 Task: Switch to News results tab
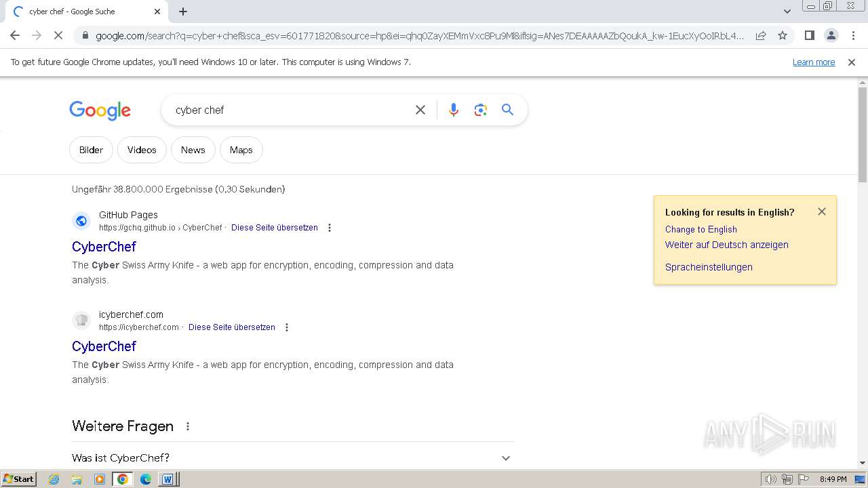pyautogui.click(x=193, y=150)
